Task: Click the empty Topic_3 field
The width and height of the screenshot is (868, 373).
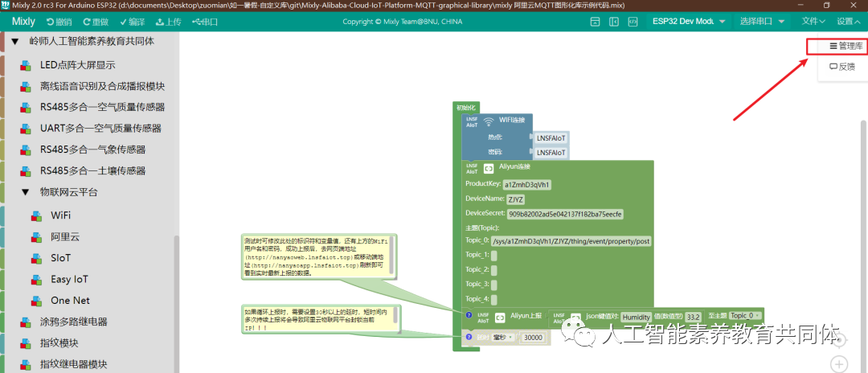Action: pyautogui.click(x=493, y=285)
